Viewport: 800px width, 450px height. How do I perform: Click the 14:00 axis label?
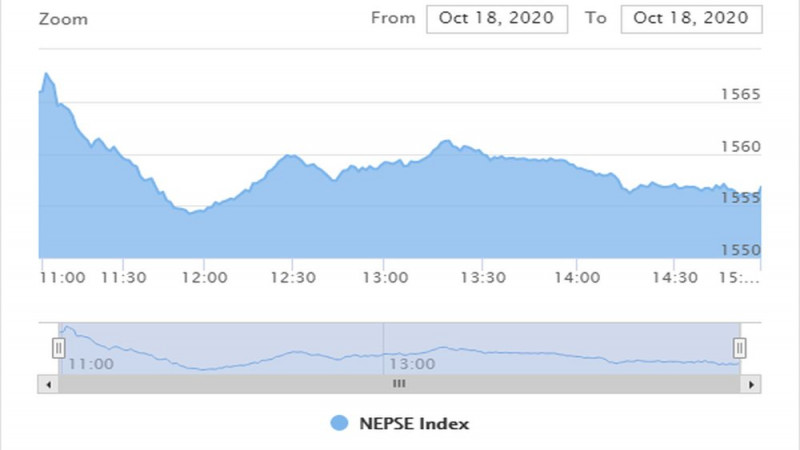[577, 278]
